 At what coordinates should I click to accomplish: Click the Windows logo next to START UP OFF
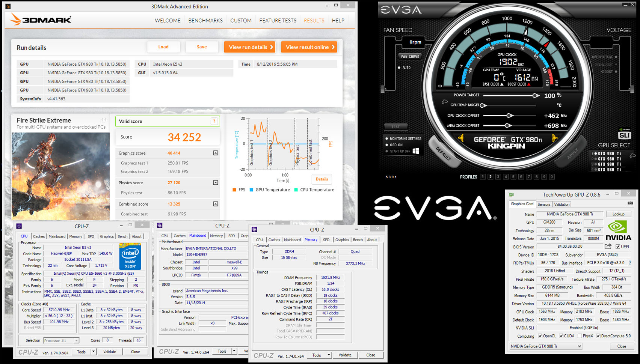click(416, 151)
